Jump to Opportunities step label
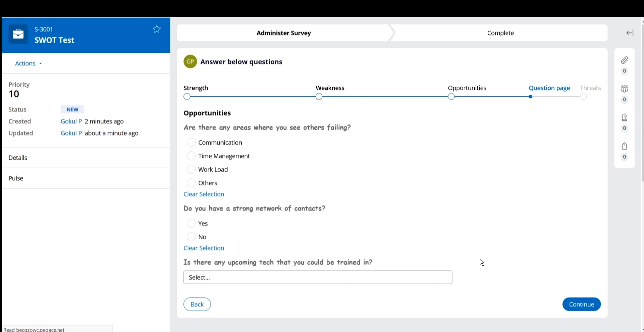Viewport: 644px width, 332px height. pyautogui.click(x=467, y=88)
